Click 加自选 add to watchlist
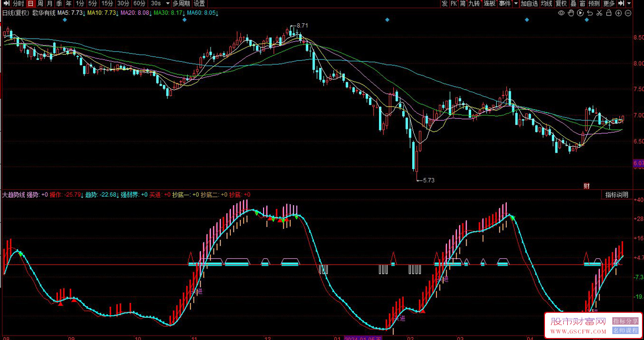The image size is (644, 340). 529,3
